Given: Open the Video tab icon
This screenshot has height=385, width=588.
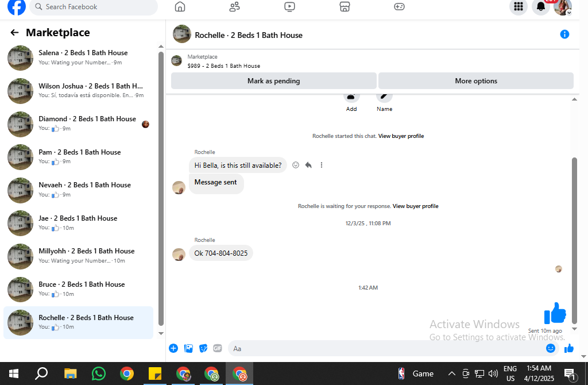Looking at the screenshot, I should click(289, 7).
